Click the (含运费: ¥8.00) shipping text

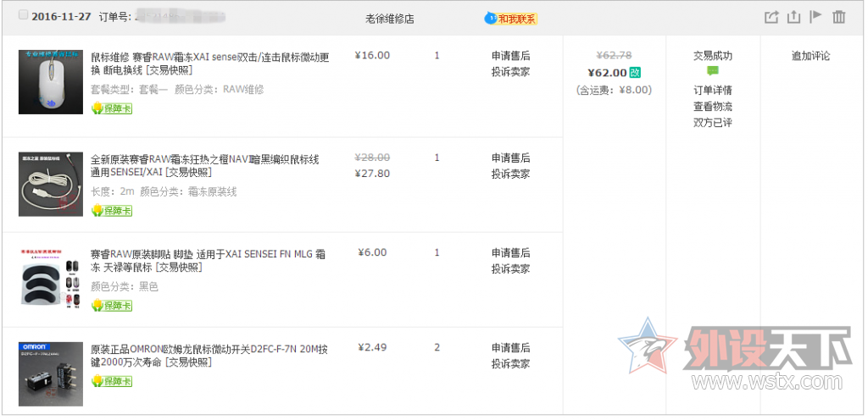614,90
